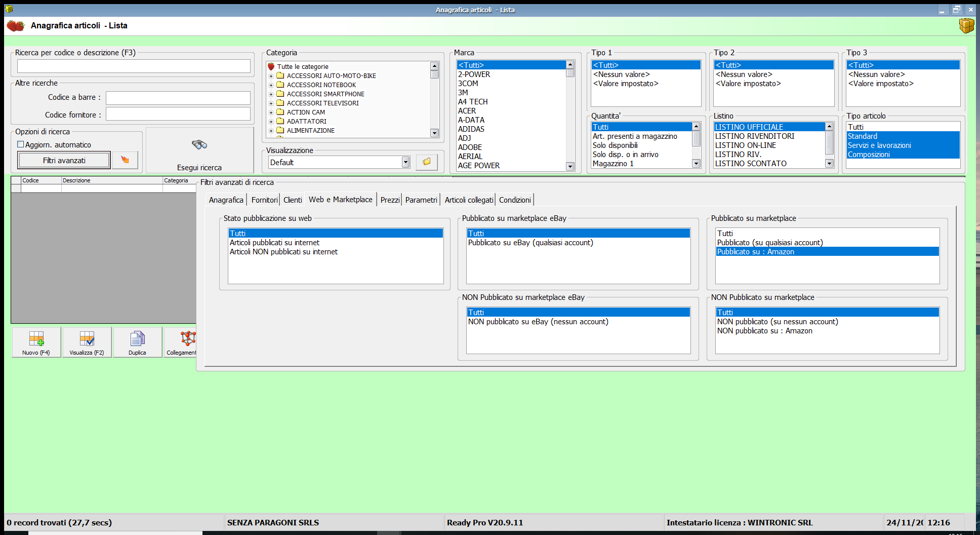Toggle the Aggiorn. automatico checkbox

[21, 144]
